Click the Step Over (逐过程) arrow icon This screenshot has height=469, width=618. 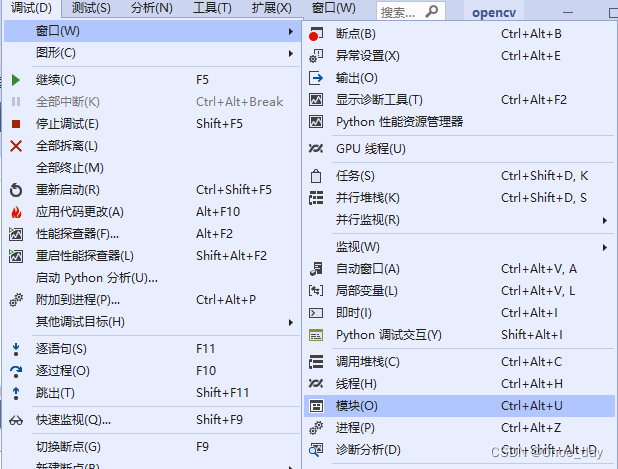[x=16, y=371]
